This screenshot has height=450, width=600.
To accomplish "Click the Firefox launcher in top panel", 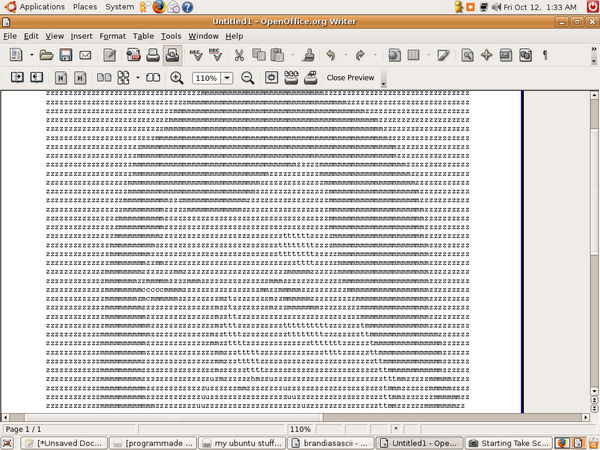I will (159, 7).
